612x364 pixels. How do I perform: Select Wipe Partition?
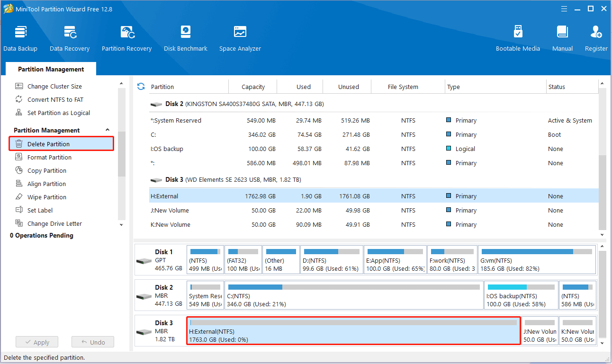point(47,197)
